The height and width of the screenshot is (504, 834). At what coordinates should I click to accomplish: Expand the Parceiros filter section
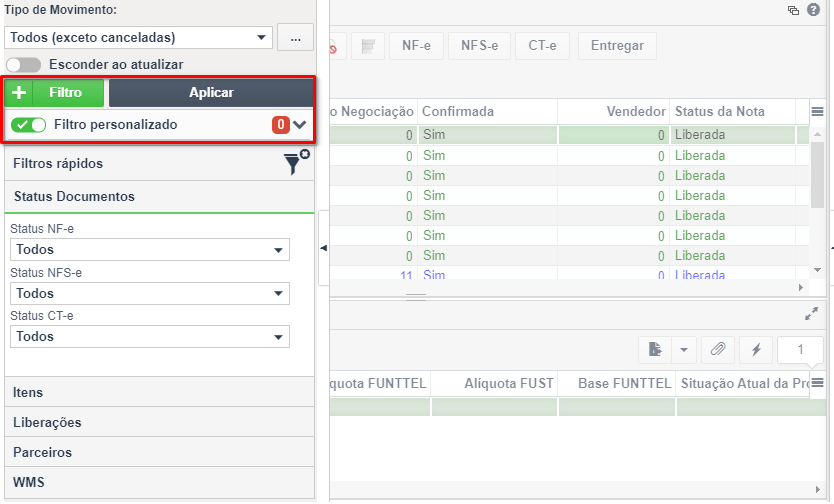coord(159,452)
